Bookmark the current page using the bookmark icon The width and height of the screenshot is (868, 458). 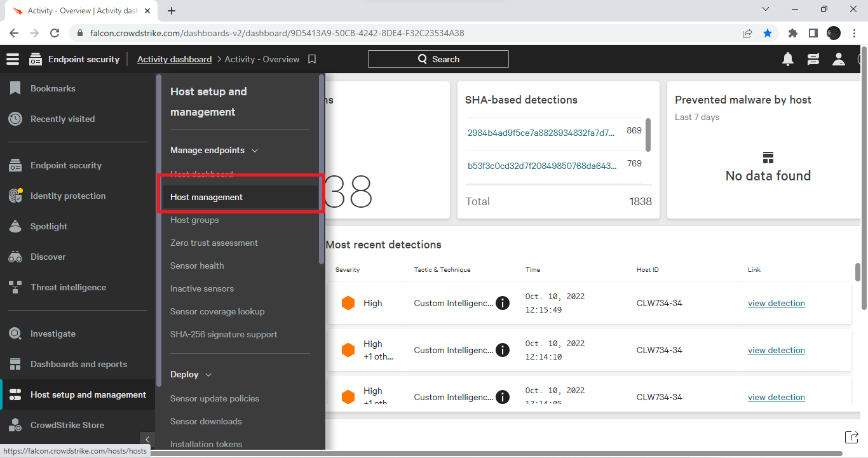pos(312,59)
